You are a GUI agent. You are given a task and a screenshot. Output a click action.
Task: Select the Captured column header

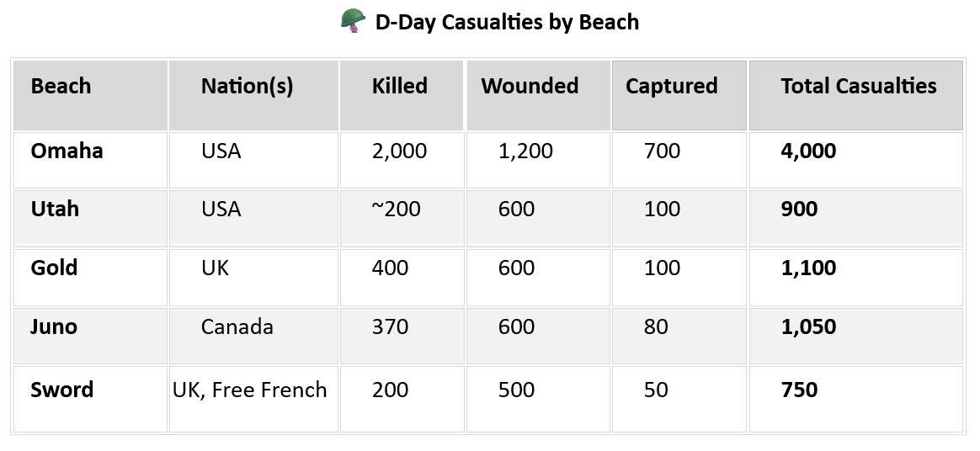671,86
